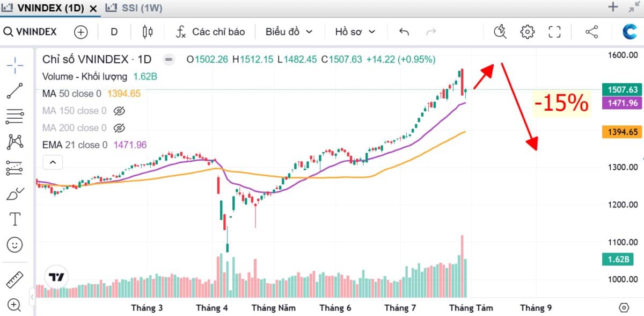Click the D timeframe button
Image resolution: width=644 pixels, height=316 pixels.
pyautogui.click(x=114, y=32)
